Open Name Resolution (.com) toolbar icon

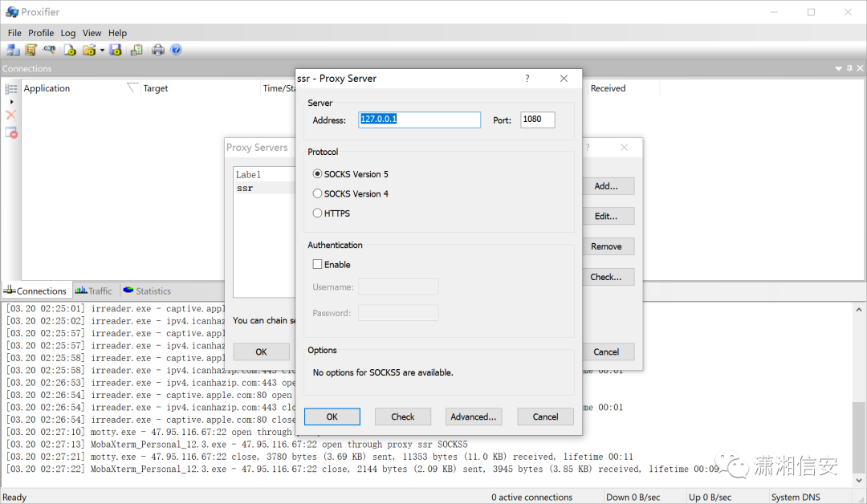click(x=50, y=51)
